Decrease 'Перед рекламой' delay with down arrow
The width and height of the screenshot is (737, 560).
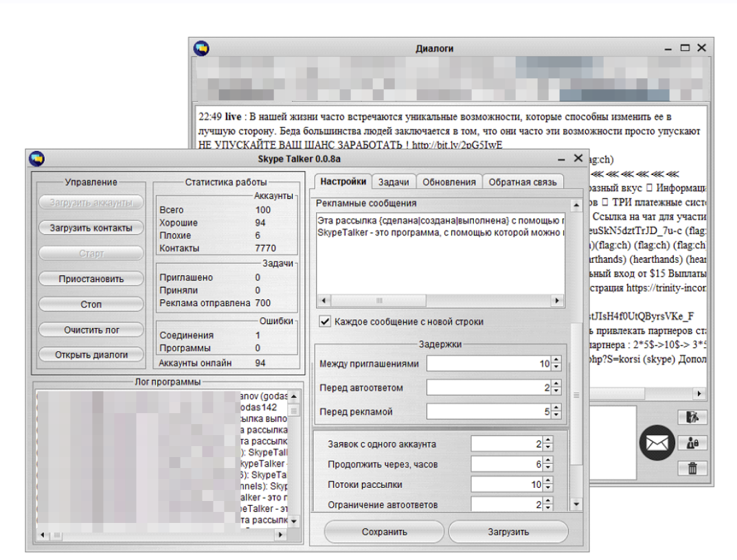pos(556,415)
